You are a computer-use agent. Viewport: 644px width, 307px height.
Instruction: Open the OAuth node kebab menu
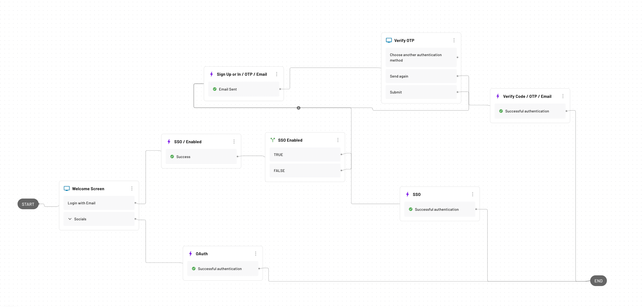tap(255, 253)
